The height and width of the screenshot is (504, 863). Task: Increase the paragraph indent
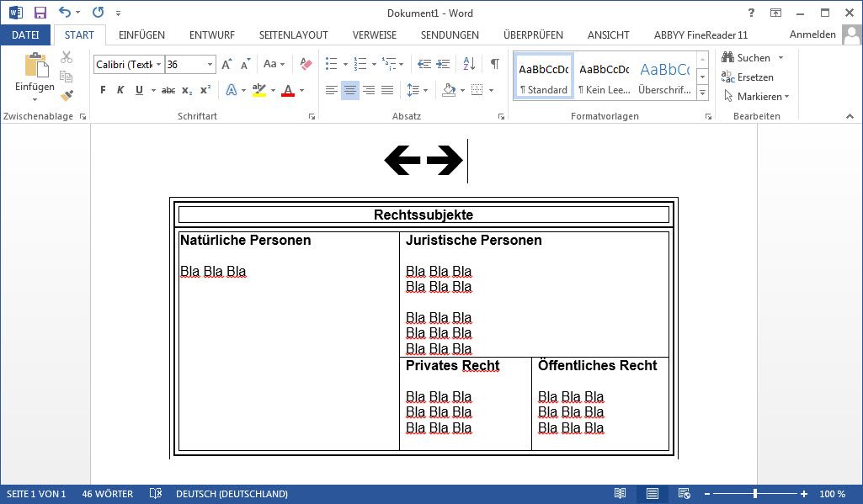[445, 64]
